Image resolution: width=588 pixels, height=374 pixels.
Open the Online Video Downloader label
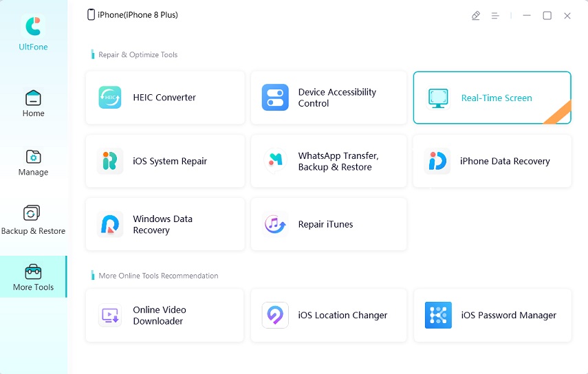[160, 315]
